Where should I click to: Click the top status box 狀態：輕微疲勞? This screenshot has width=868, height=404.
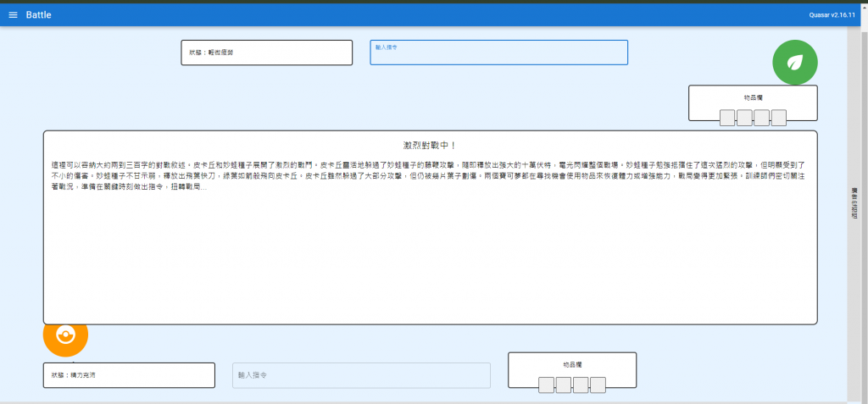267,53
